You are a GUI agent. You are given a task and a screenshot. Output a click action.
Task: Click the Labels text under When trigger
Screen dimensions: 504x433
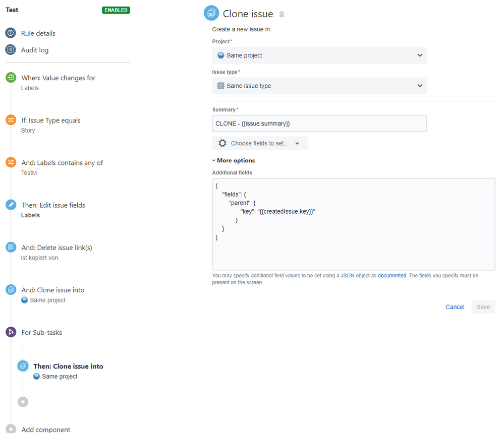(30, 88)
